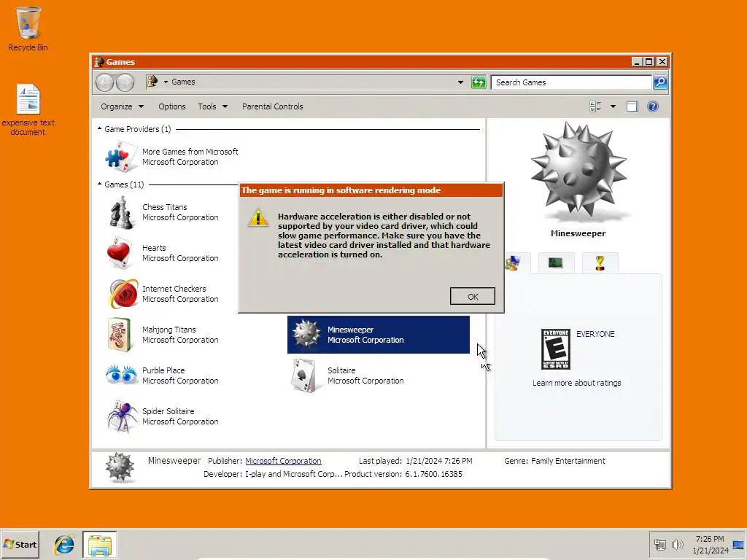Click the Spider Solitaire text label

click(x=169, y=411)
